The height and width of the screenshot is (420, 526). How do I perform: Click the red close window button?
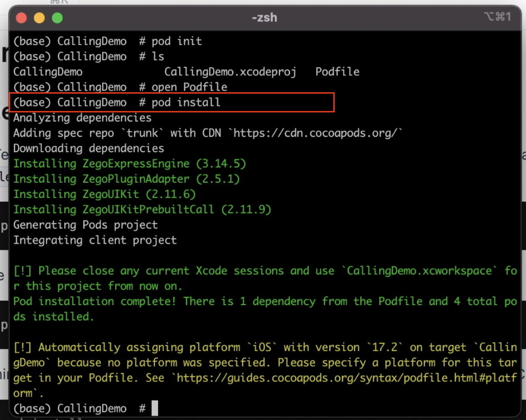click(21, 18)
